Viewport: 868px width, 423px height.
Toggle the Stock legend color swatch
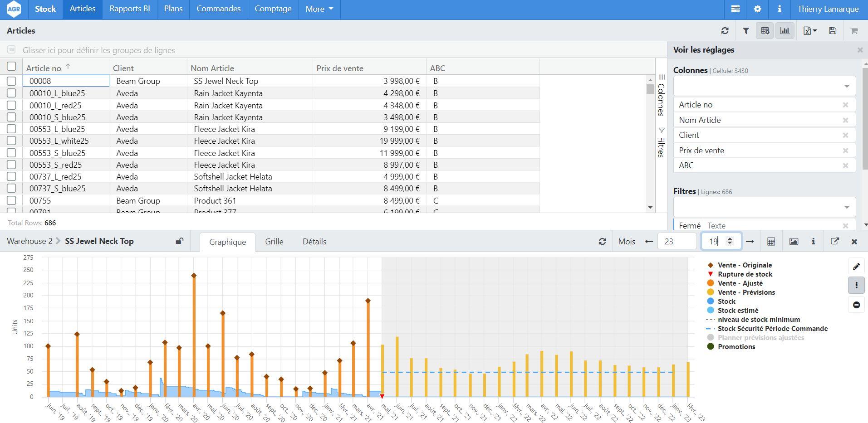point(711,301)
